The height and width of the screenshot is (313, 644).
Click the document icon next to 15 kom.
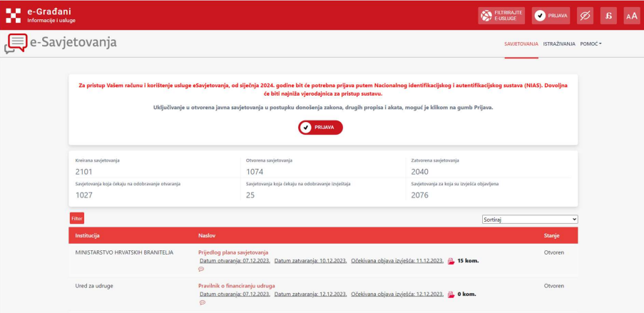[451, 261]
